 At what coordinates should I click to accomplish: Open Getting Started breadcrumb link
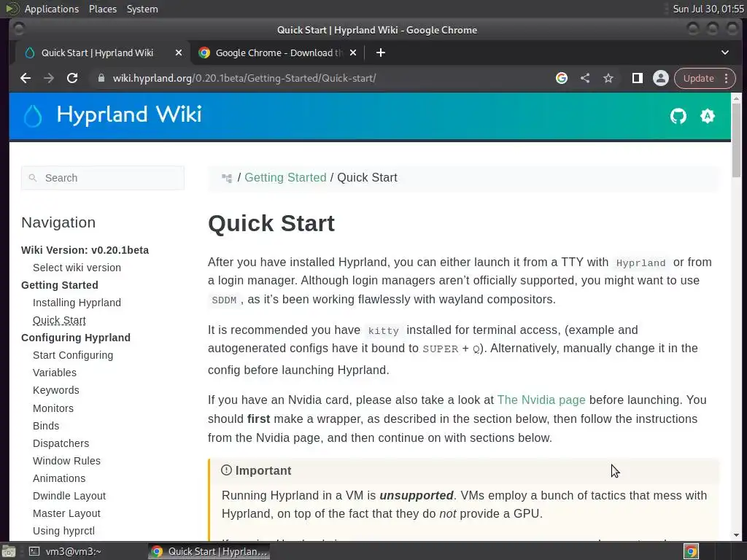coord(285,178)
